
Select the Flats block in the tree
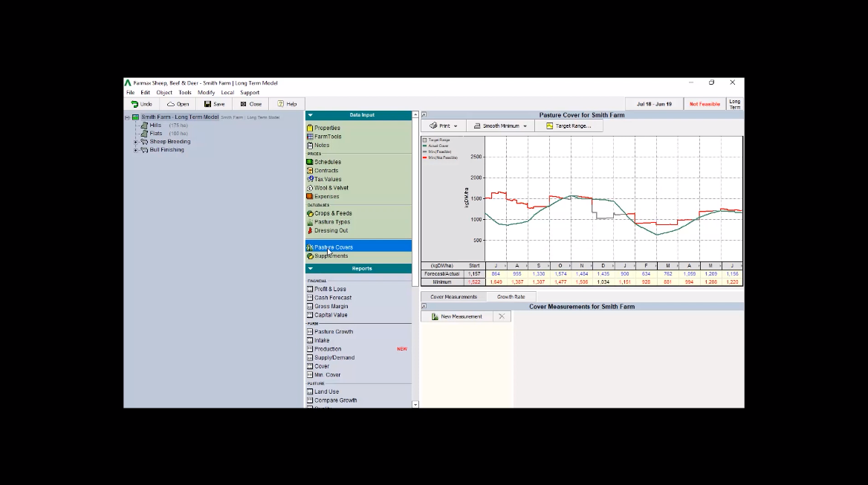155,134
